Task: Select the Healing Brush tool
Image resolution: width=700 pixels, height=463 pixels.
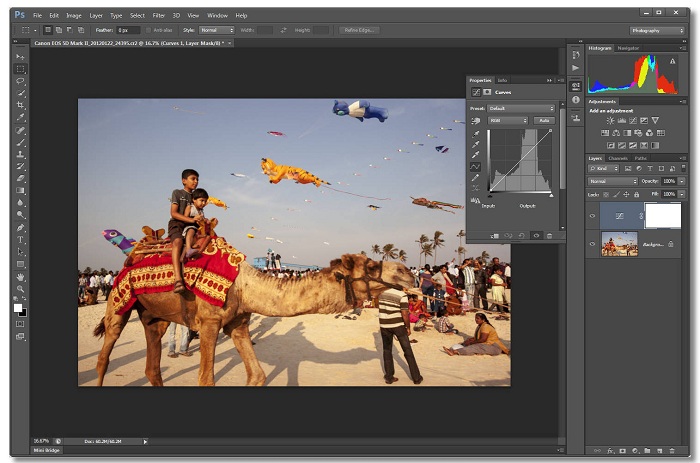Action: coord(20,131)
